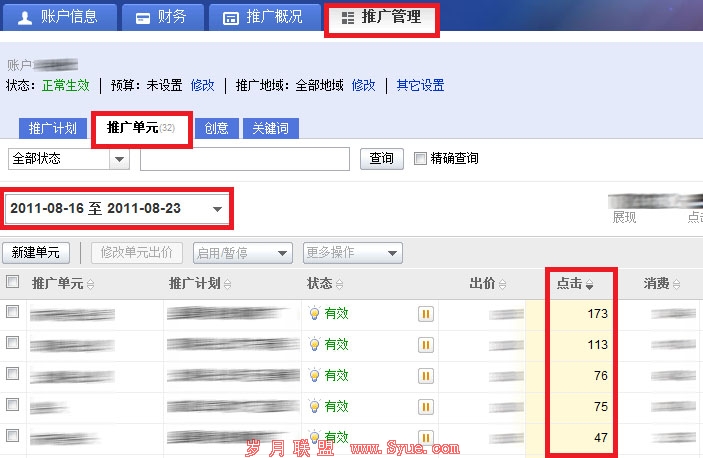Sort by 点击 column arrow icon

(590, 285)
